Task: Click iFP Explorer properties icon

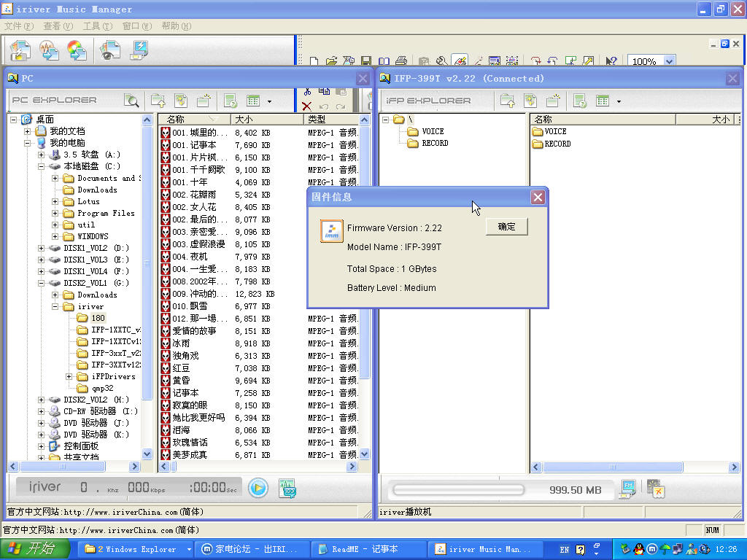Action: [x=580, y=101]
